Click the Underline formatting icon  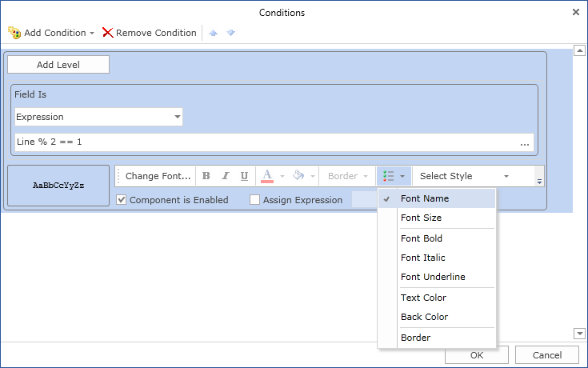tap(244, 176)
